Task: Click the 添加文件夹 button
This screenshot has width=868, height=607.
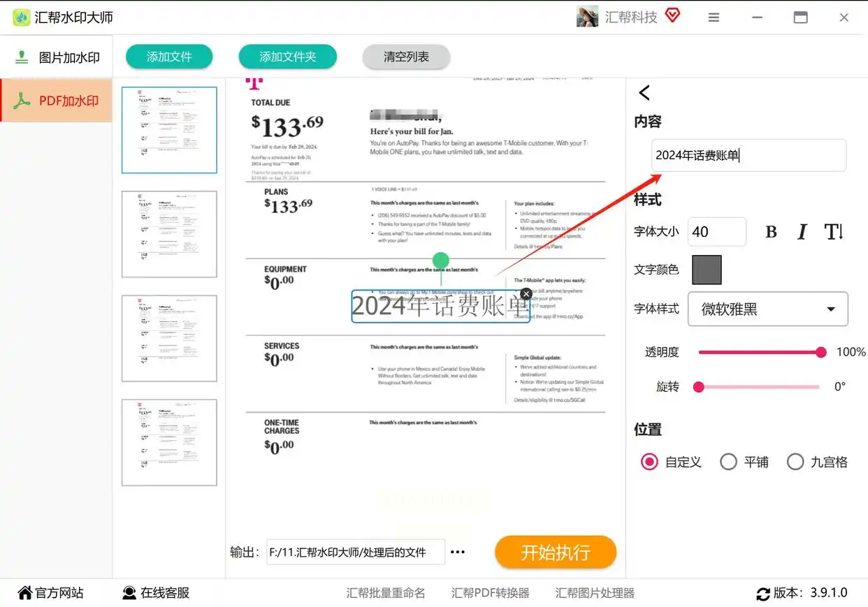Action: [x=288, y=57]
